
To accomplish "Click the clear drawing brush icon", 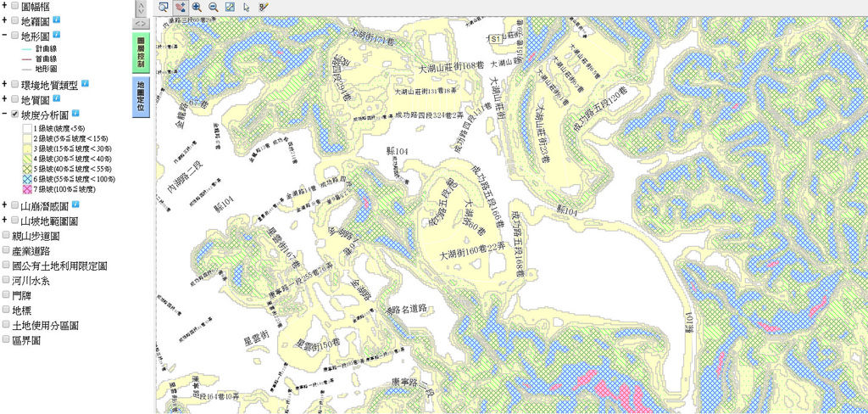I will point(264,7).
